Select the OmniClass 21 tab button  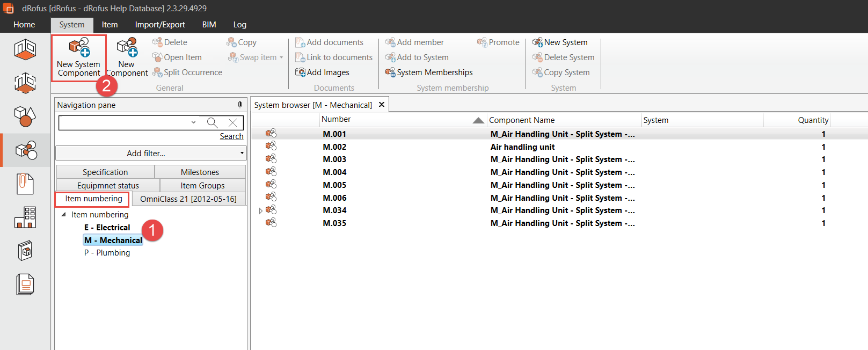point(188,199)
